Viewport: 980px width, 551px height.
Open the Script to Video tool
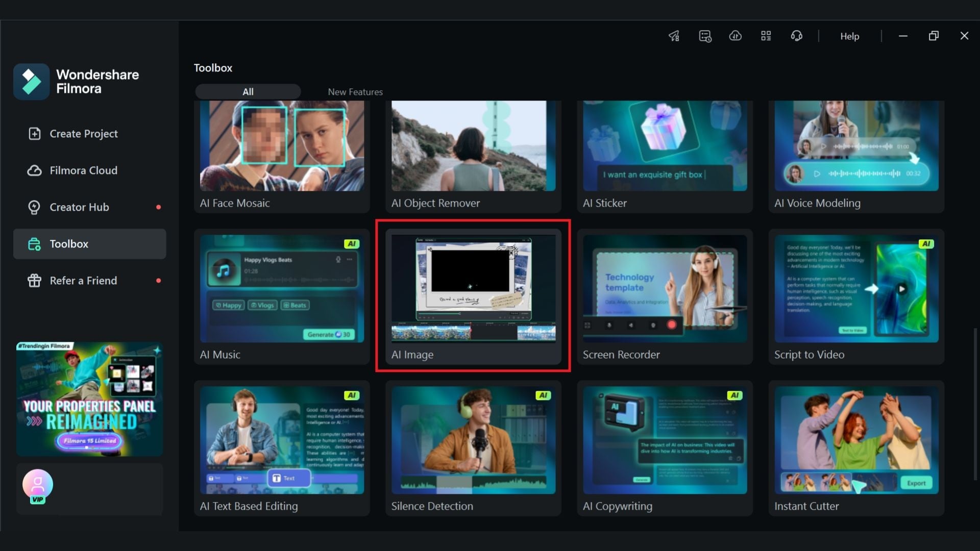click(856, 288)
